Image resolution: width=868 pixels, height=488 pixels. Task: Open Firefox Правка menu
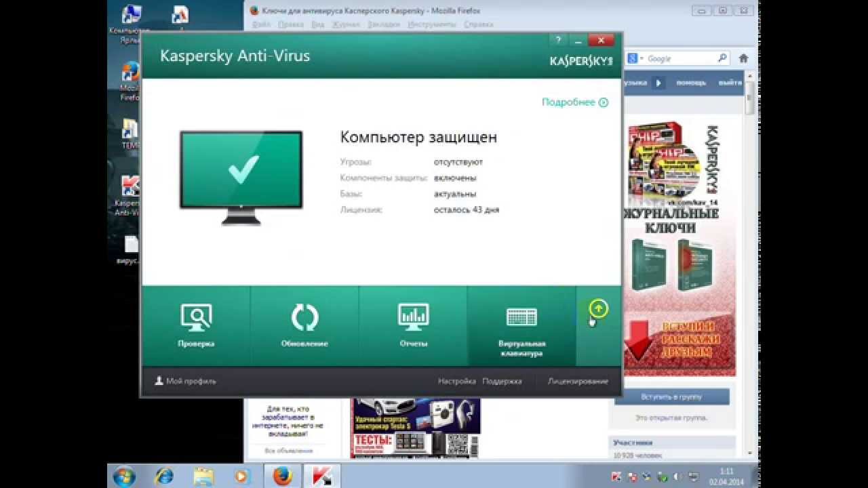tap(290, 24)
